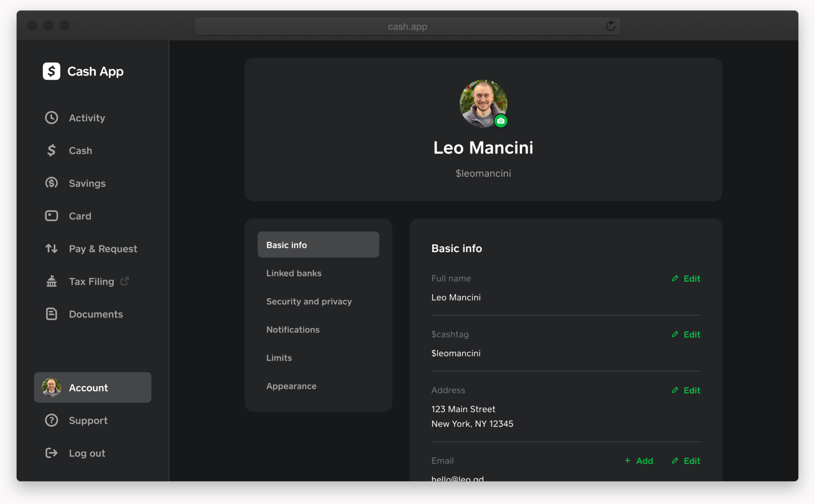Open Pay & Request via the arrows icon

(x=51, y=249)
